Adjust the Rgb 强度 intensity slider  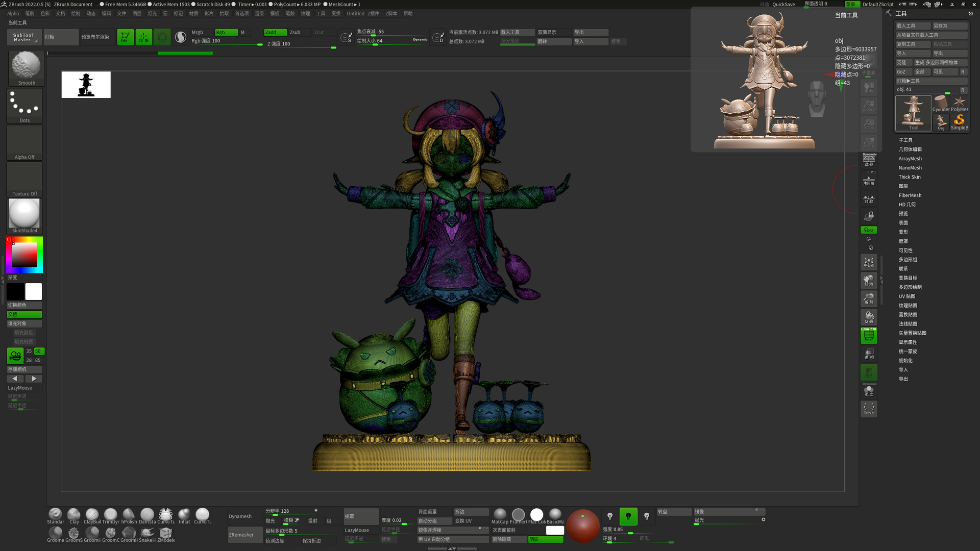point(227,41)
